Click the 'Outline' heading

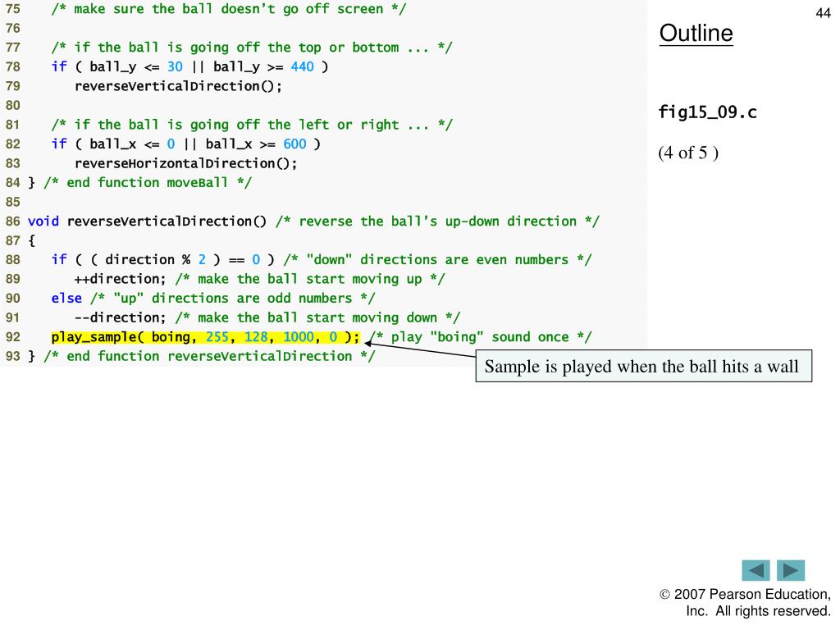(696, 33)
